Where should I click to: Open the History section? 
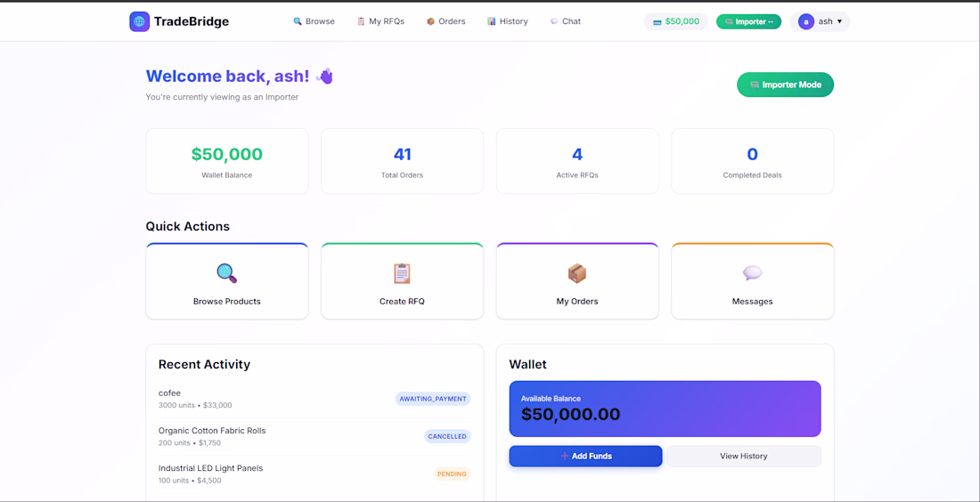(x=508, y=21)
